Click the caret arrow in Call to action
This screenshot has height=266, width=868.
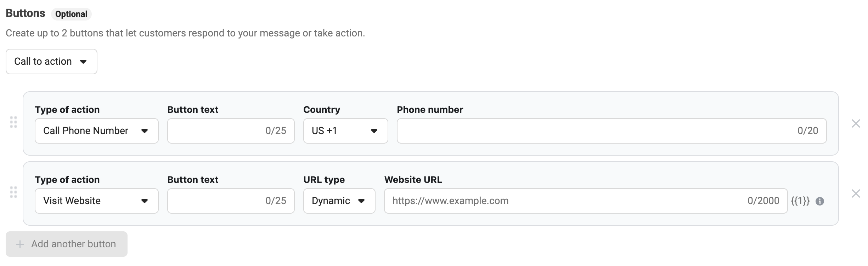[83, 62]
